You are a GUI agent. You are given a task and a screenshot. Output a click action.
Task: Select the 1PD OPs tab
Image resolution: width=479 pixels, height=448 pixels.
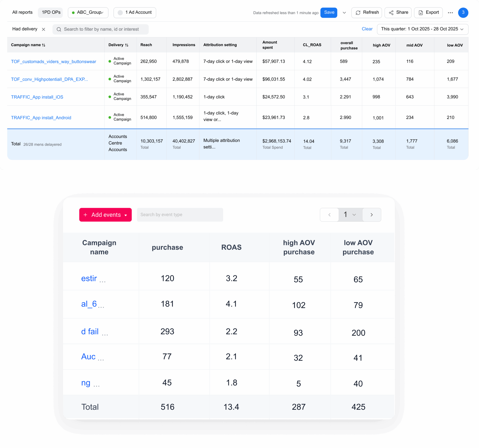coord(50,12)
